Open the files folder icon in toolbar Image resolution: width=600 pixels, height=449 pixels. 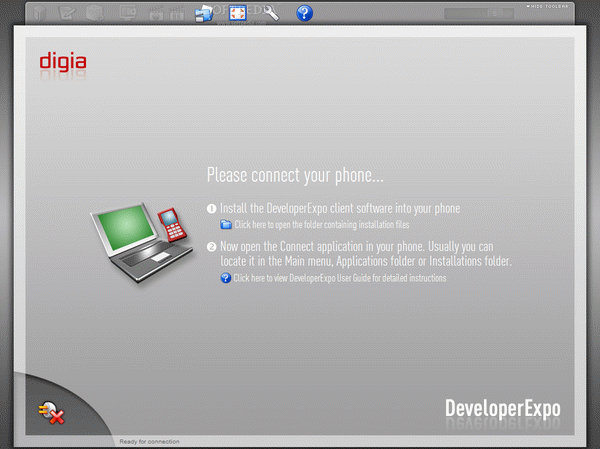pyautogui.click(x=204, y=13)
